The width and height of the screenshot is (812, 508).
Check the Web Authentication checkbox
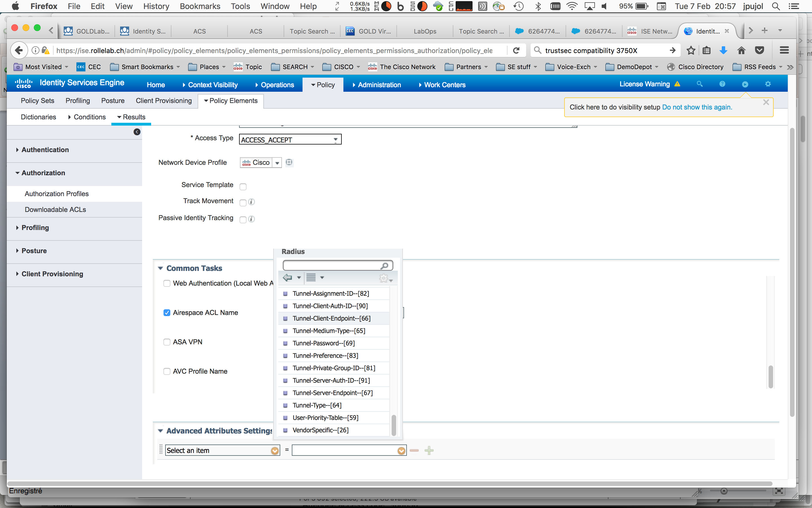167,283
